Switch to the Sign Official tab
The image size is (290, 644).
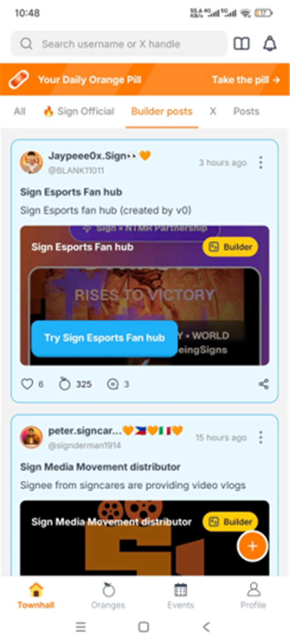click(x=79, y=111)
